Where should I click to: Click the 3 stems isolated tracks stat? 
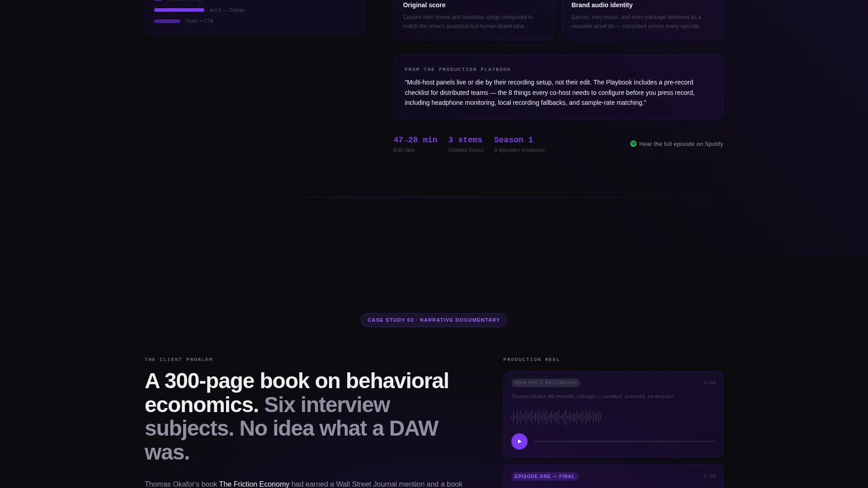465,145
